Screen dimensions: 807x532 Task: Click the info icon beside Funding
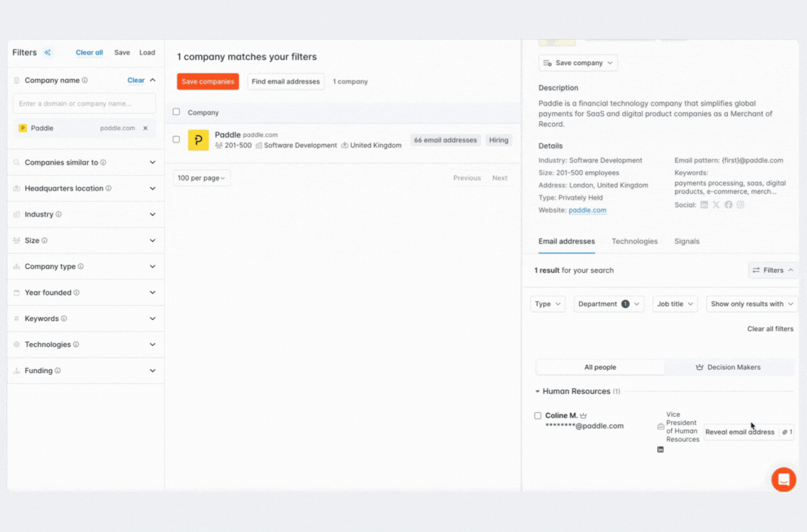pos(58,370)
